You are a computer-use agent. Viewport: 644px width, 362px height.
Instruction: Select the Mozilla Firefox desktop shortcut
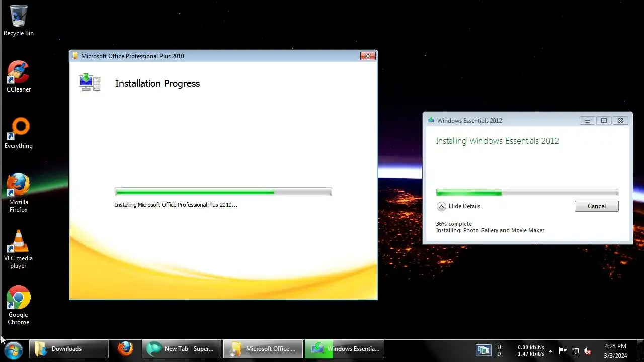(x=19, y=193)
